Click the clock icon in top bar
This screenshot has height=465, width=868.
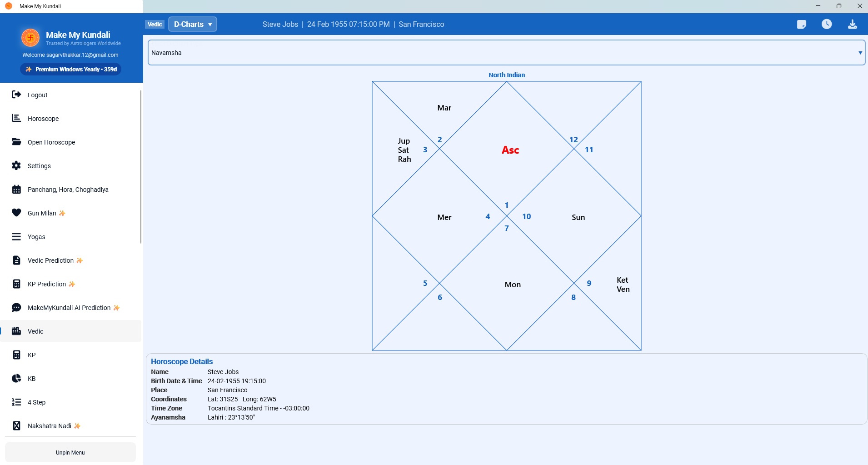coord(827,24)
